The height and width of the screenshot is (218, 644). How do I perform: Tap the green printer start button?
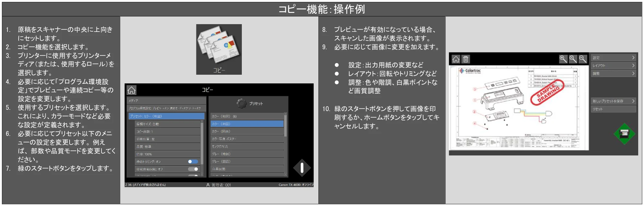point(624,134)
